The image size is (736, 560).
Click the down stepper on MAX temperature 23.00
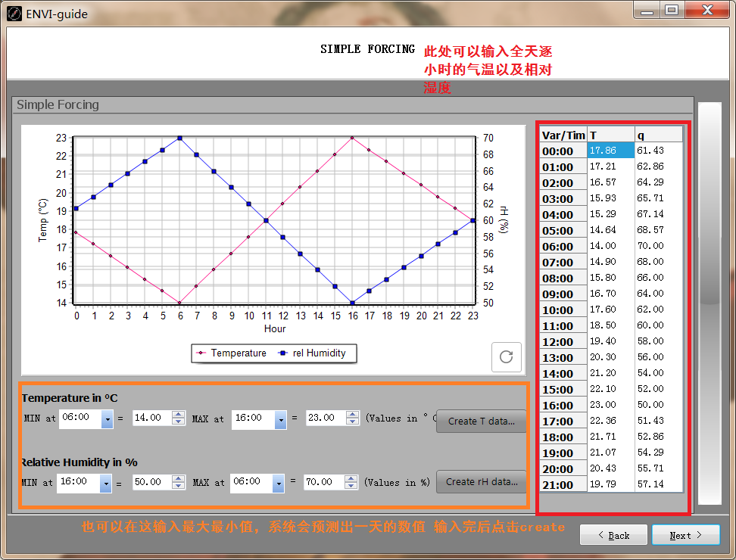coord(351,421)
